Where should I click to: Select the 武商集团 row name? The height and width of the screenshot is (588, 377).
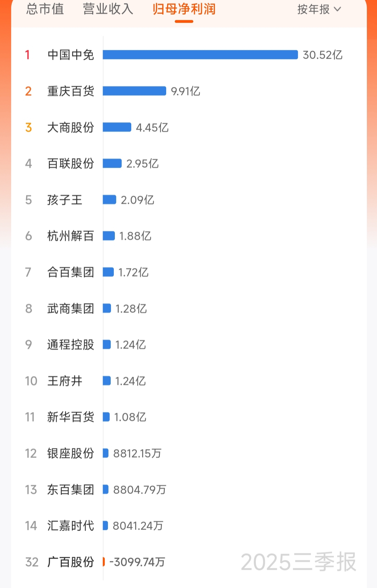click(x=71, y=308)
